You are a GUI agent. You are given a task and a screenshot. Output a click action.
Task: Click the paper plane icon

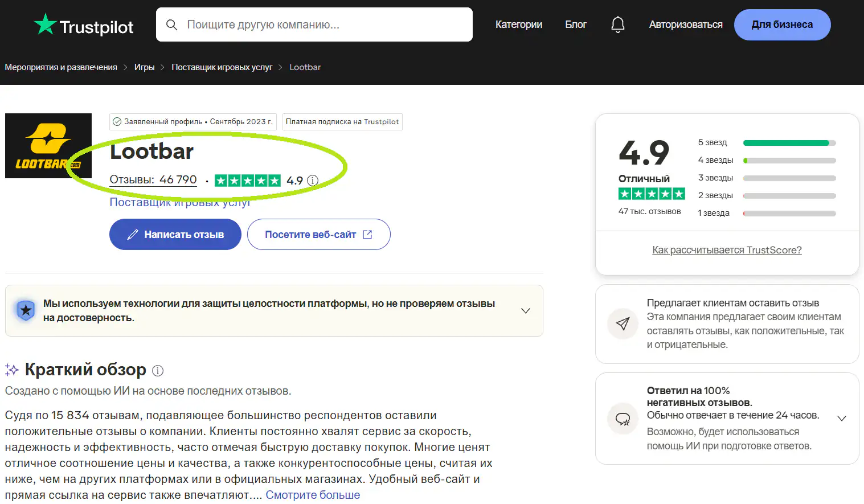[x=623, y=323]
